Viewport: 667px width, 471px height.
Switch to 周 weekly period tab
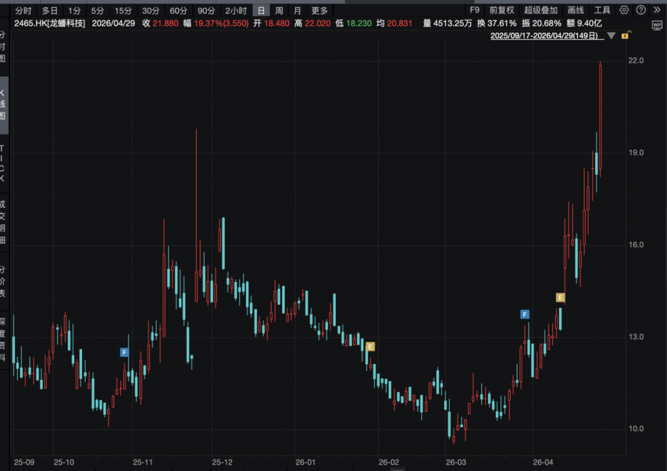point(279,10)
